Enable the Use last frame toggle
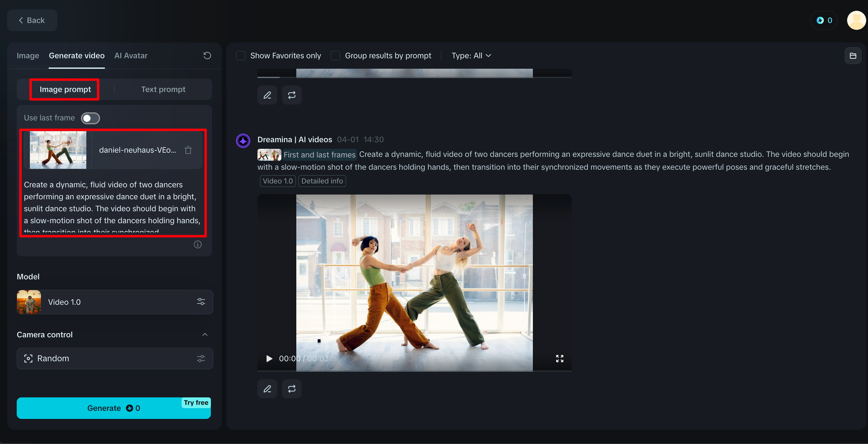868x444 pixels. click(x=90, y=118)
